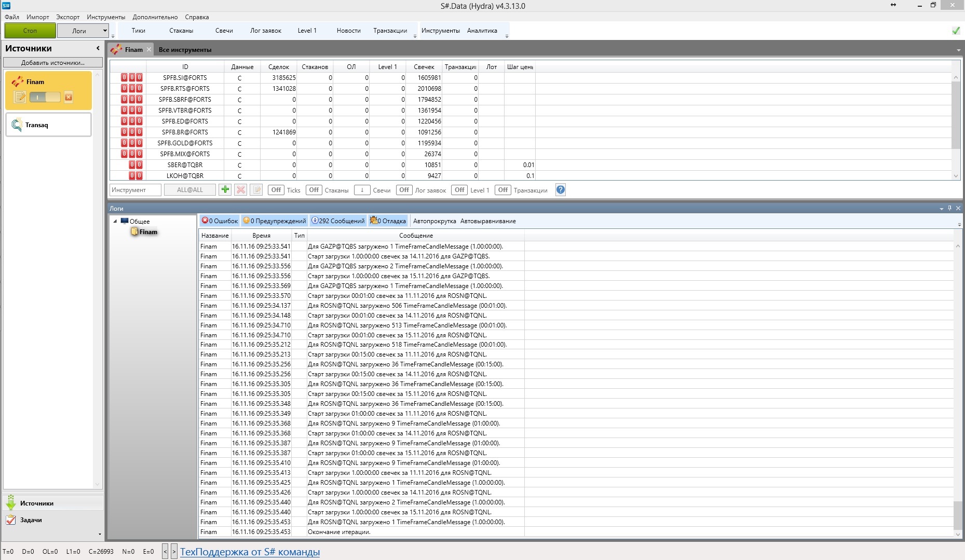Open the Справка menu
The image size is (965, 560).
(197, 17)
